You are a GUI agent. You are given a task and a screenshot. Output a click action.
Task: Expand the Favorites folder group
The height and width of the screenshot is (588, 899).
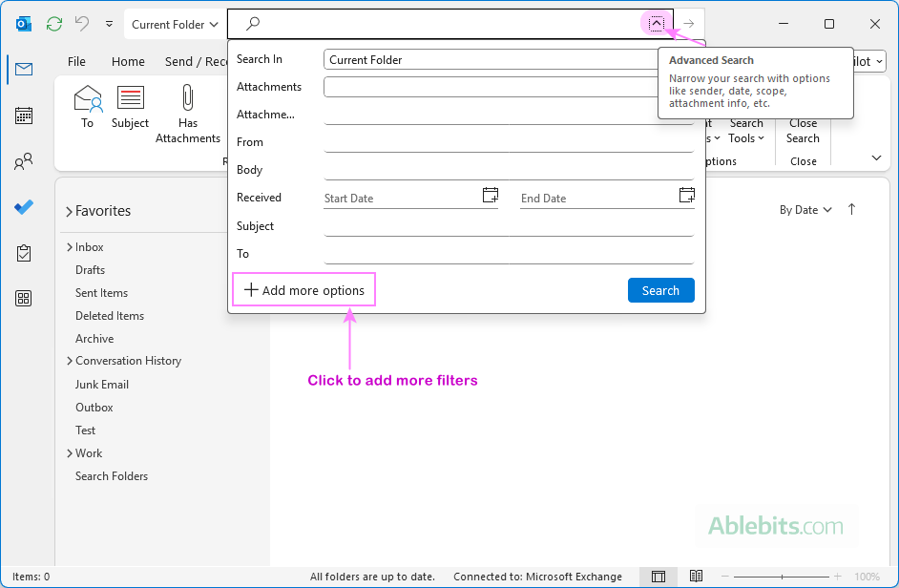(70, 212)
